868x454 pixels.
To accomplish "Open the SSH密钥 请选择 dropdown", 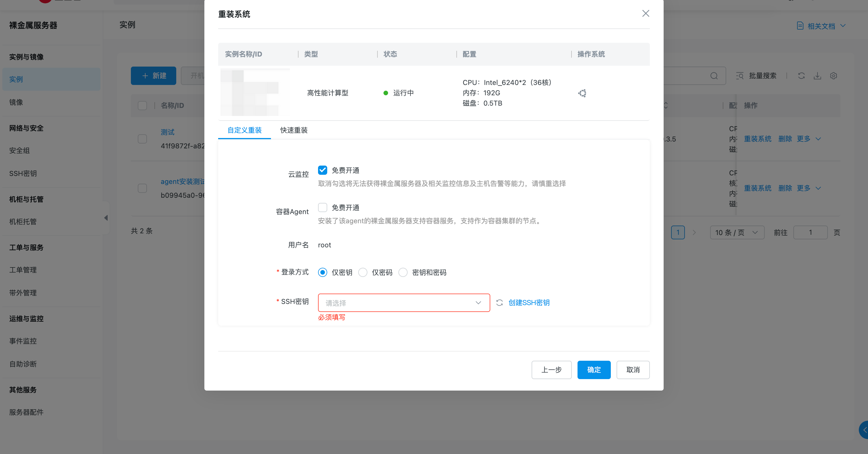I will pos(404,303).
